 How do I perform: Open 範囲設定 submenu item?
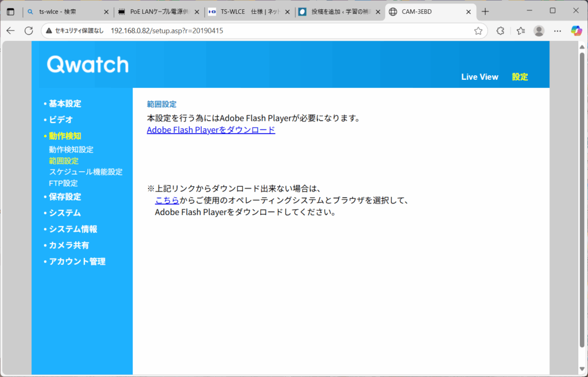coord(64,161)
